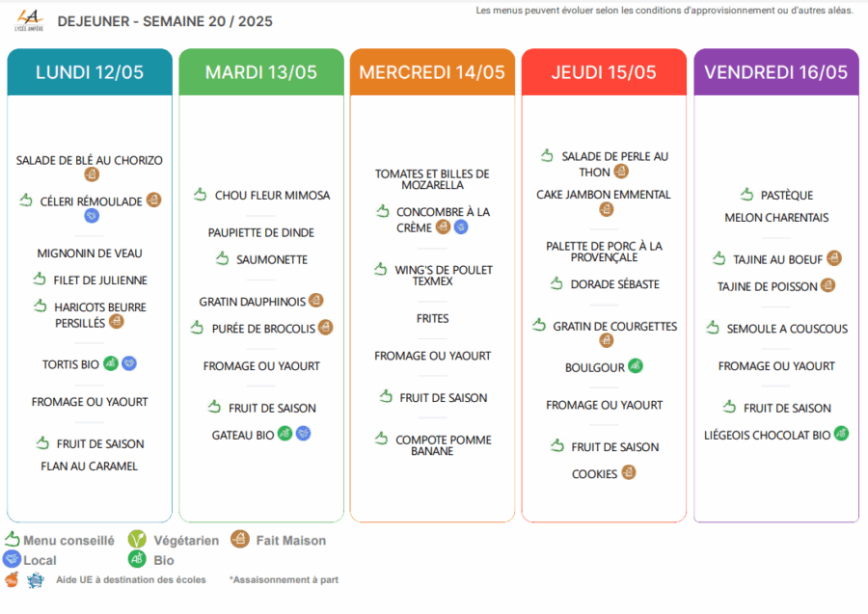This screenshot has height=614, width=868.
Task: Click the Local icon next to Gateau Bio
Action: tap(303, 433)
